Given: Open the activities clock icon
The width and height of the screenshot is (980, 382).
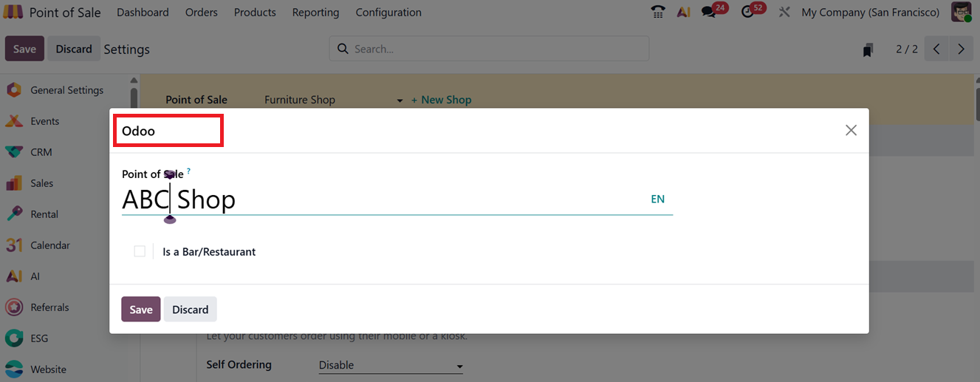Looking at the screenshot, I should coord(748,13).
